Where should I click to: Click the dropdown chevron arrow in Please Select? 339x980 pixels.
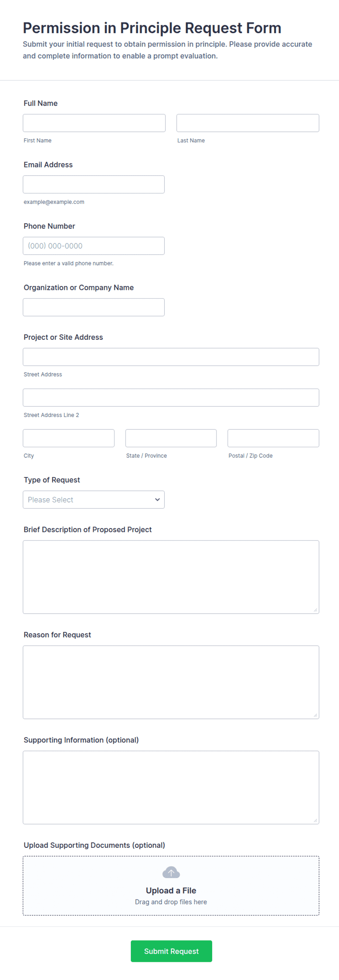(157, 500)
